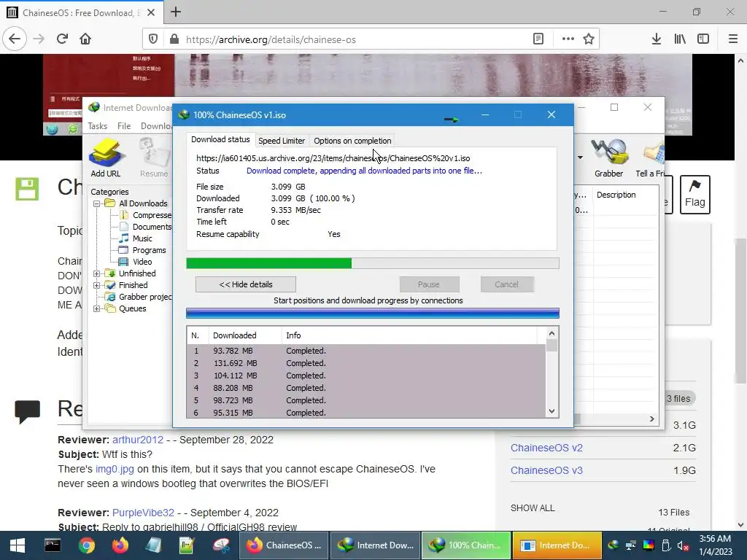Launch Command Prompt from the taskbar

(53, 545)
